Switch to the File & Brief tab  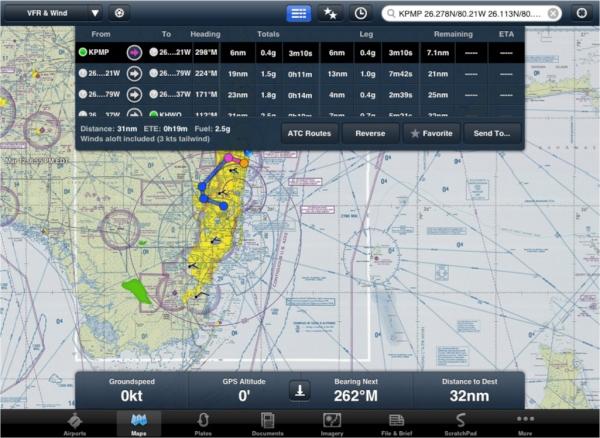[x=396, y=424]
